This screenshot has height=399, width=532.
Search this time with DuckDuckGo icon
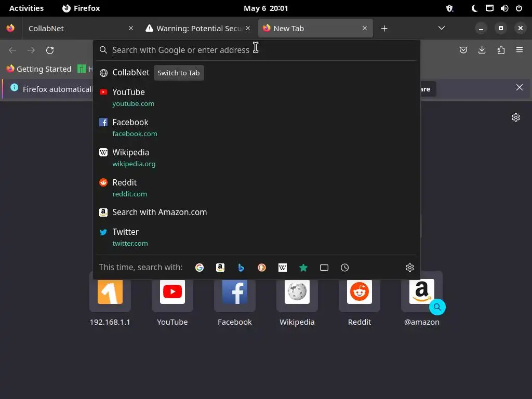point(262,268)
